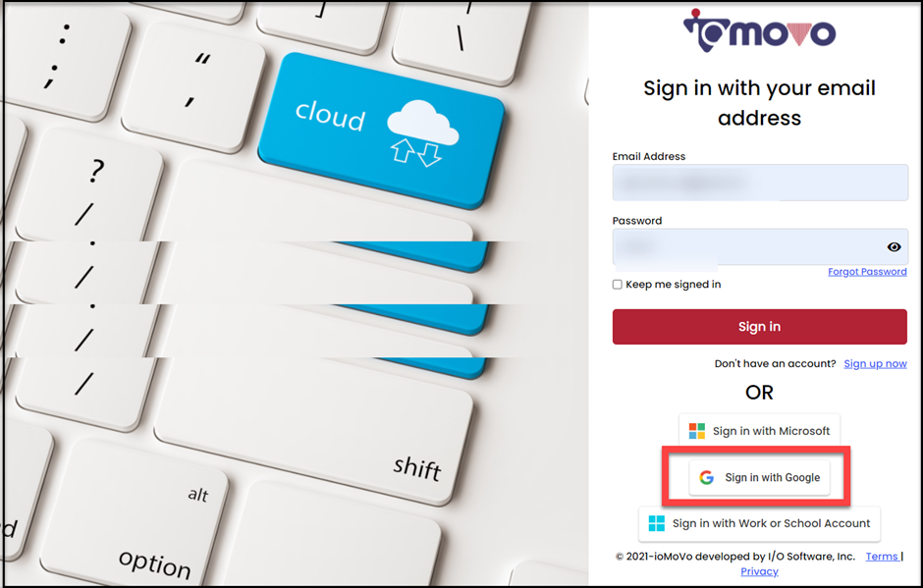The image size is (923, 588).
Task: Click the Microsoft logo icon
Action: point(697,431)
